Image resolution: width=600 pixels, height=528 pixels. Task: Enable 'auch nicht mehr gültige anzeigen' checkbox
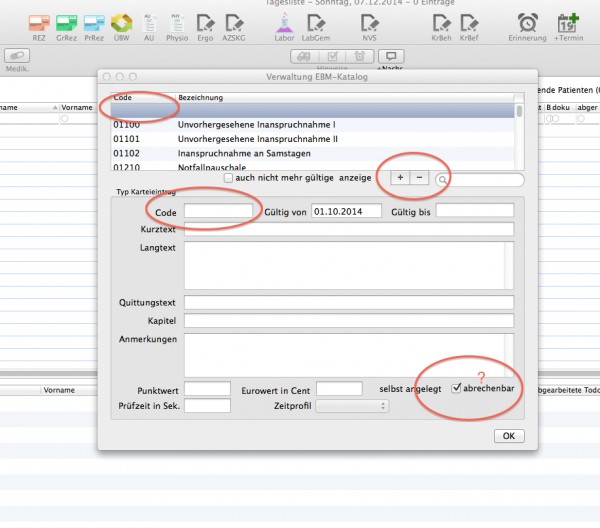click(228, 178)
